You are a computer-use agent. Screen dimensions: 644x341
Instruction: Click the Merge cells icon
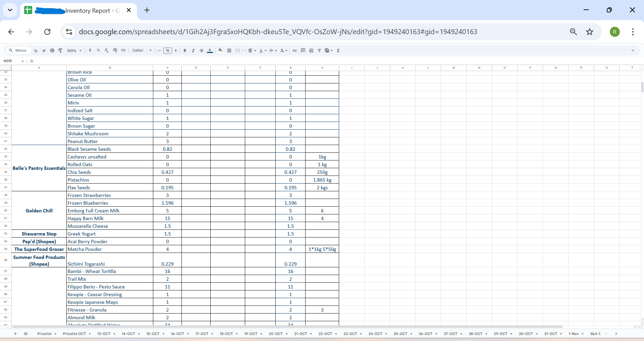(238, 51)
